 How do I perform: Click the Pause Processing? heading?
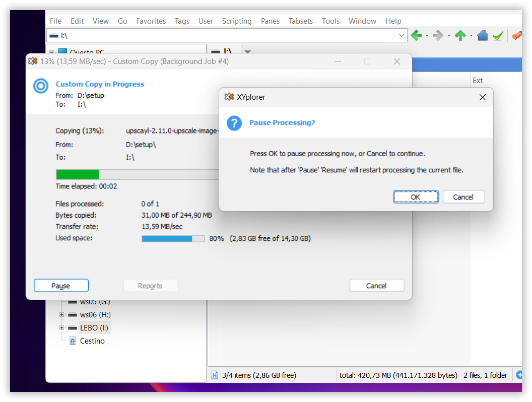pos(282,123)
